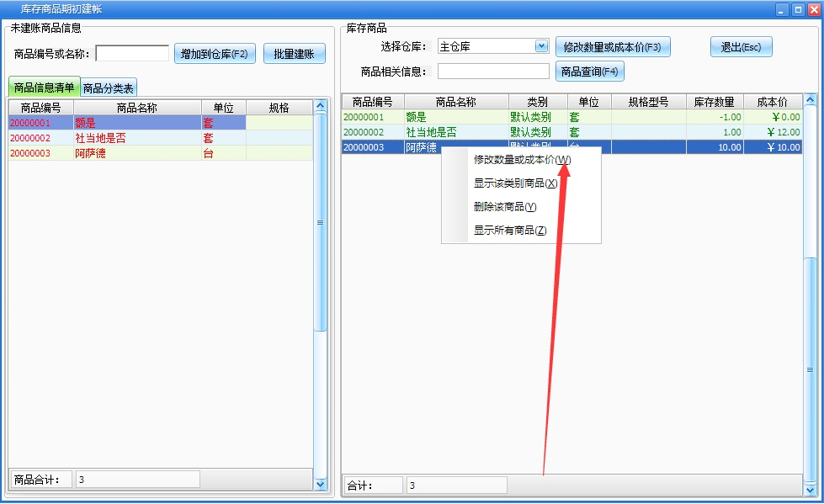Select left list row 20000003 阿萨德

(x=160, y=153)
